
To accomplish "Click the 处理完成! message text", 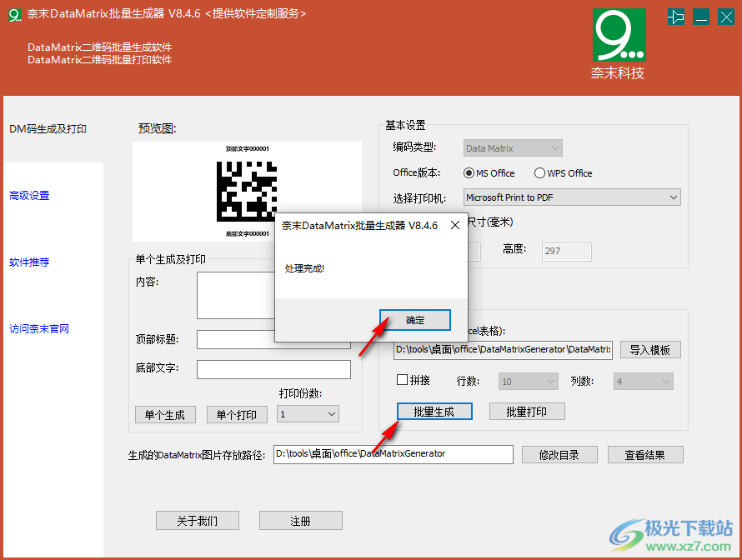I will pyautogui.click(x=304, y=268).
